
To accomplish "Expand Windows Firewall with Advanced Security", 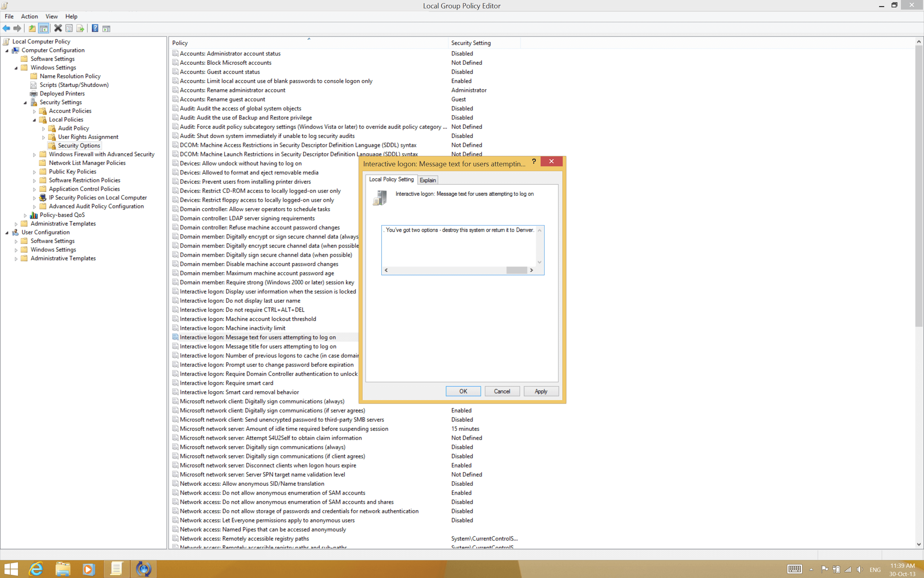I will click(34, 154).
